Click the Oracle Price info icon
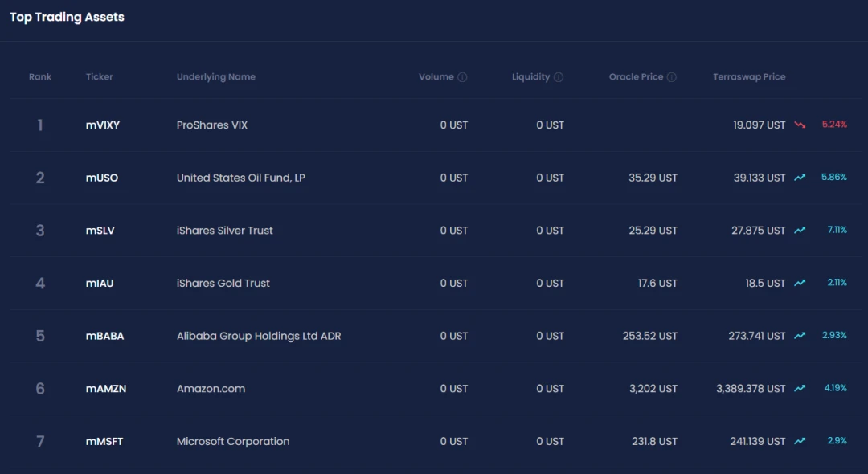This screenshot has width=868, height=474. coord(672,77)
